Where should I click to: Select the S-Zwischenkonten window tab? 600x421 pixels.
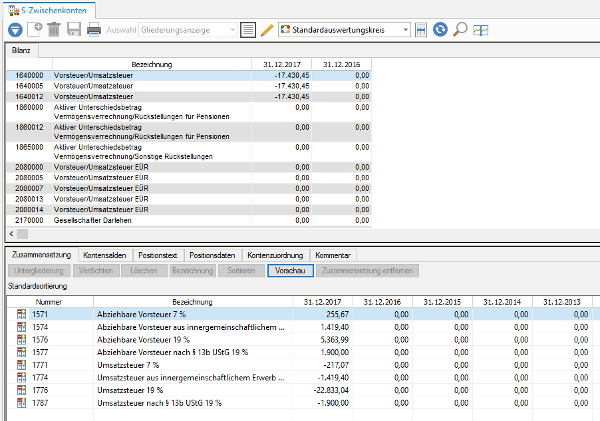pos(49,10)
